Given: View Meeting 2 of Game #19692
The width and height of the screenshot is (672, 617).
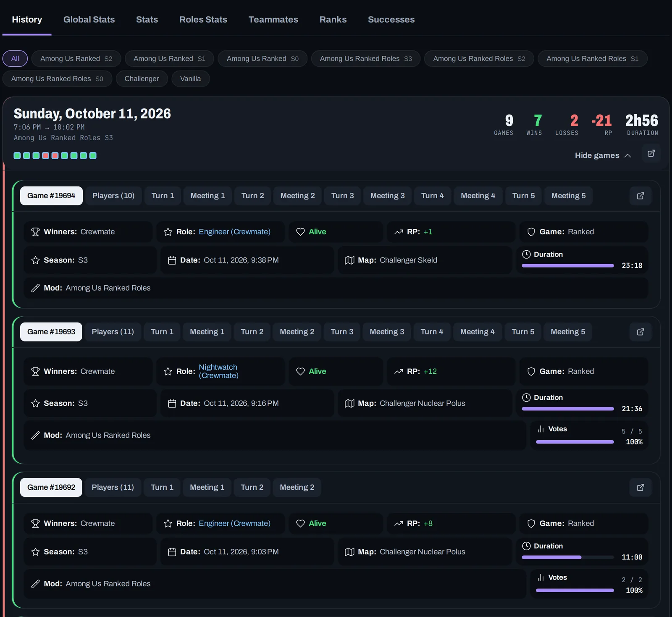Looking at the screenshot, I should click(x=297, y=487).
